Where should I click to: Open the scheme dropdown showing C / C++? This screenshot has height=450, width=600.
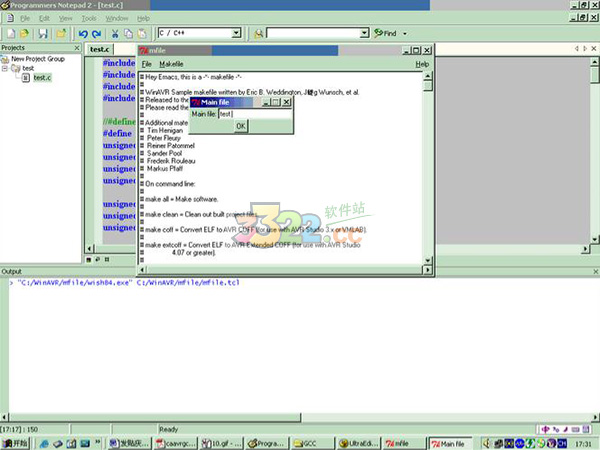point(236,33)
